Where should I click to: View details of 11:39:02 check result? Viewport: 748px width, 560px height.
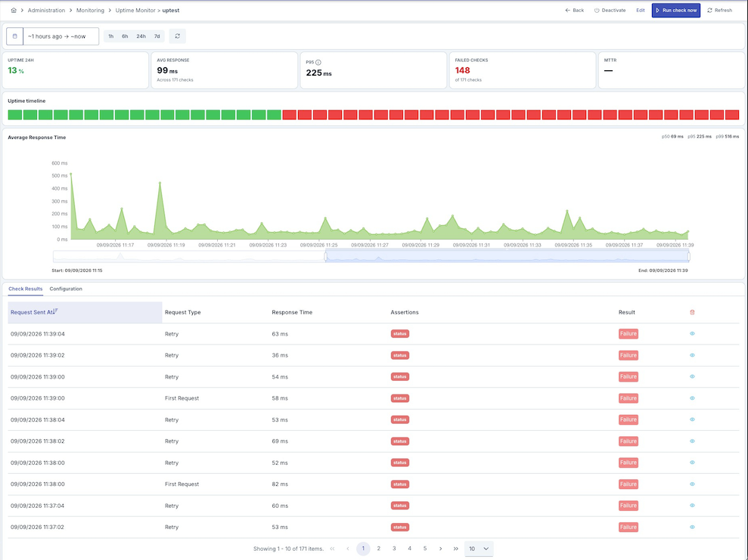pyautogui.click(x=692, y=355)
